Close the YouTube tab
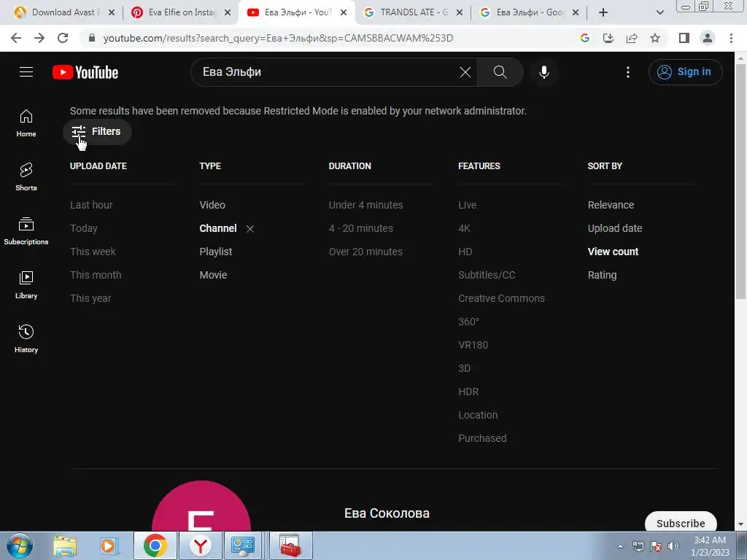 click(344, 12)
